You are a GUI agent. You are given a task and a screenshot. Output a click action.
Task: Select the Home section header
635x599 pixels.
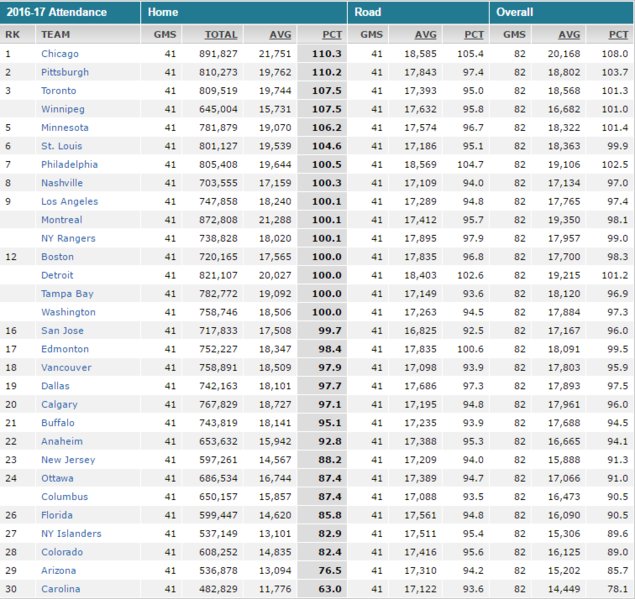click(163, 12)
